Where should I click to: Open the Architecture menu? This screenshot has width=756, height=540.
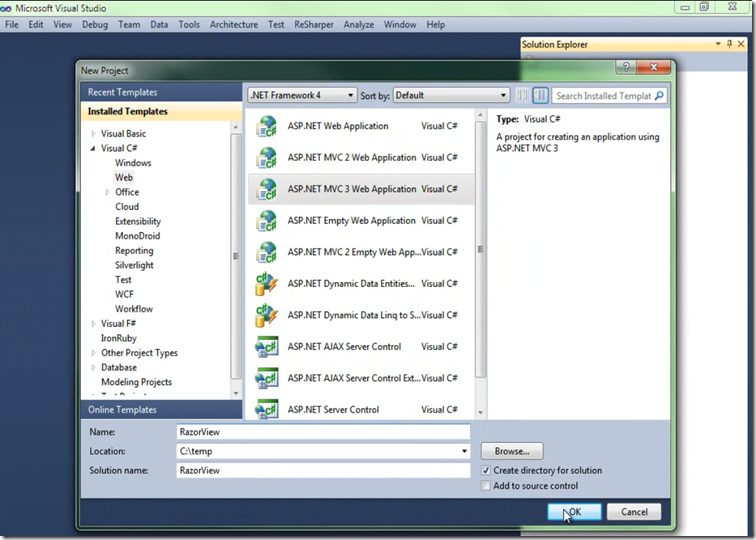pyautogui.click(x=233, y=25)
